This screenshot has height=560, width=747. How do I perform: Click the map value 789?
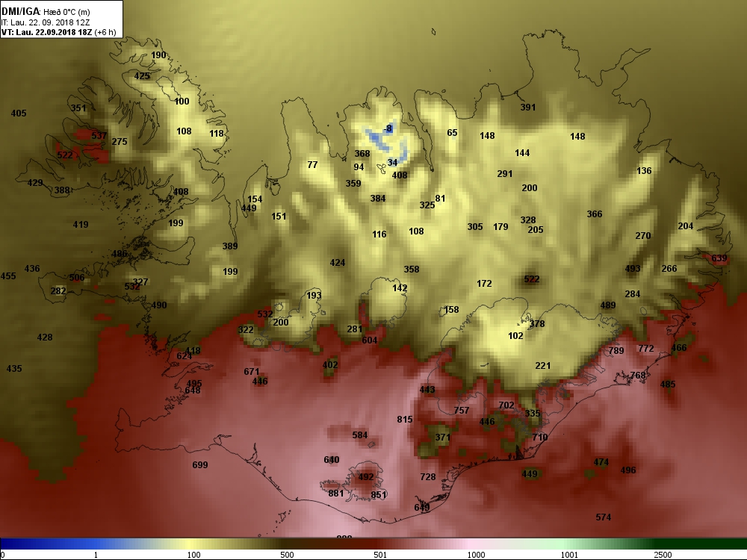(616, 350)
